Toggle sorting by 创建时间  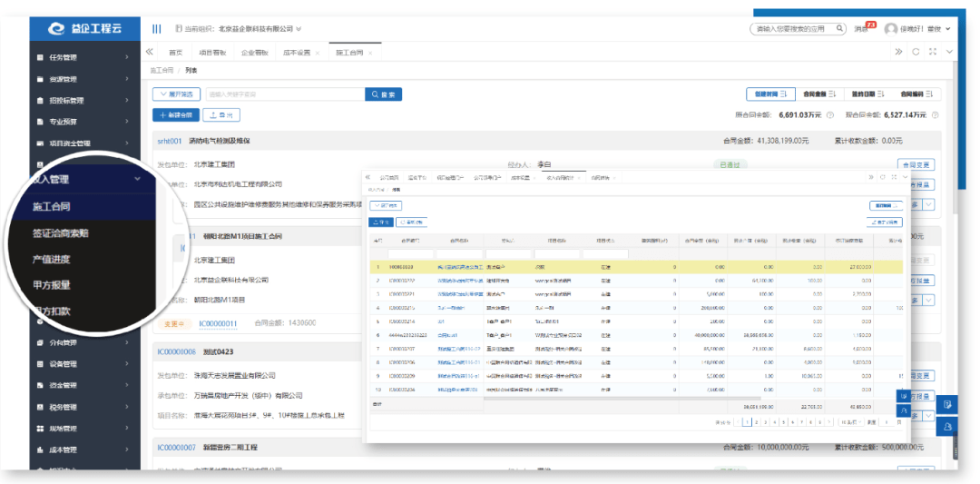coord(770,94)
